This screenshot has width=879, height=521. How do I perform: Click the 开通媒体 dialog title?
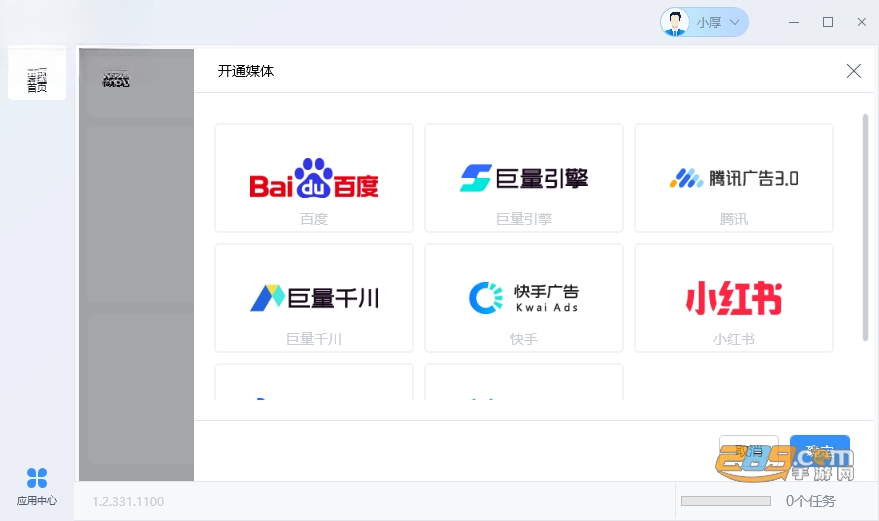[x=246, y=71]
